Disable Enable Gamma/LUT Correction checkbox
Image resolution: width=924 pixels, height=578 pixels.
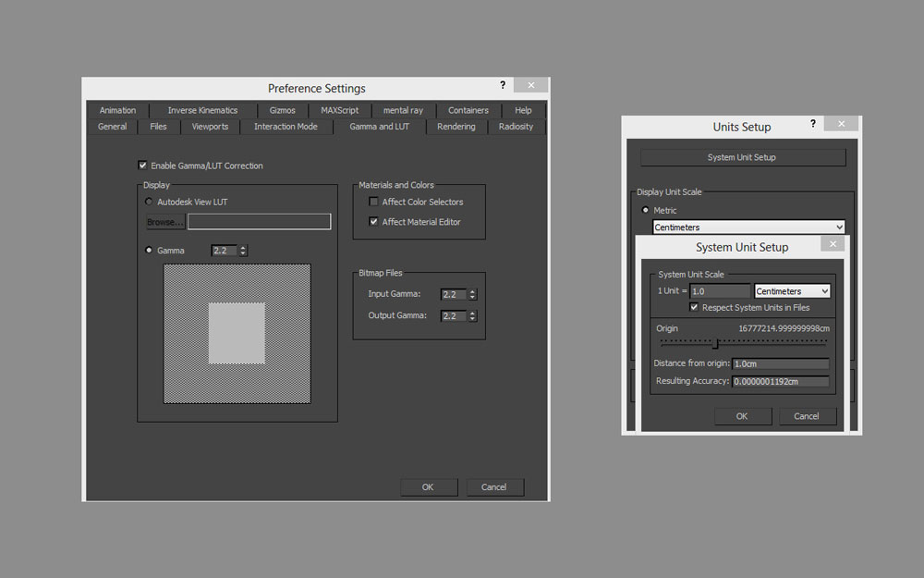click(142, 166)
